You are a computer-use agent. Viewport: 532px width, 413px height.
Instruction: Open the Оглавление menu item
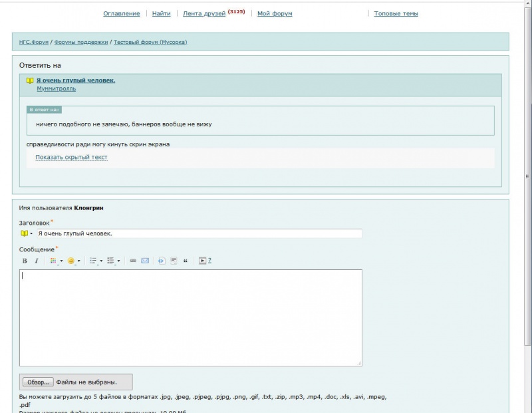tap(122, 13)
